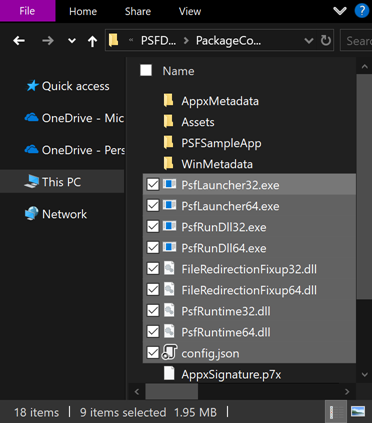Uncheck the PsfRunDll64.exe checkbox
This screenshot has height=423, width=372.
coord(153,248)
